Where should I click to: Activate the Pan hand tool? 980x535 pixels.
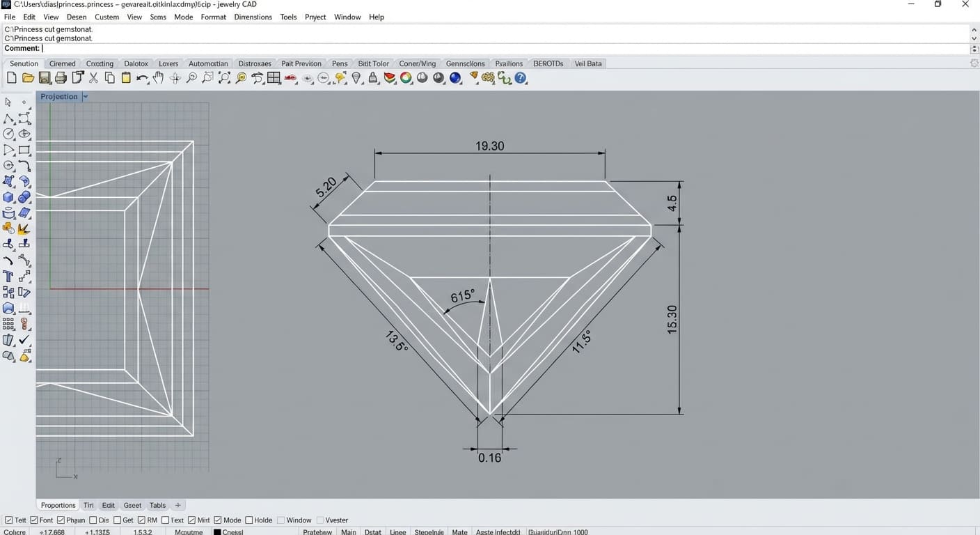[x=159, y=78]
